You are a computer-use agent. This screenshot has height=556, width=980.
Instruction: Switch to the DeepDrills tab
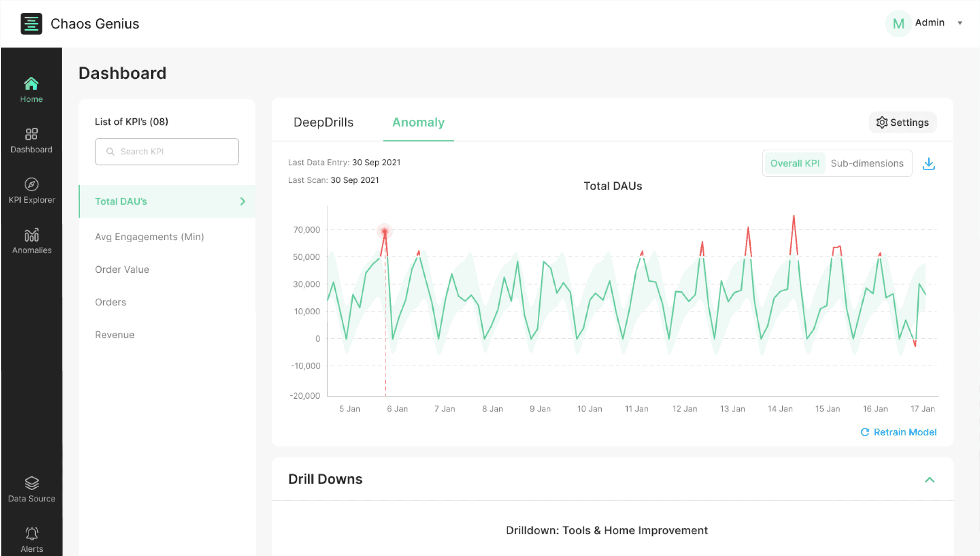pyautogui.click(x=324, y=122)
